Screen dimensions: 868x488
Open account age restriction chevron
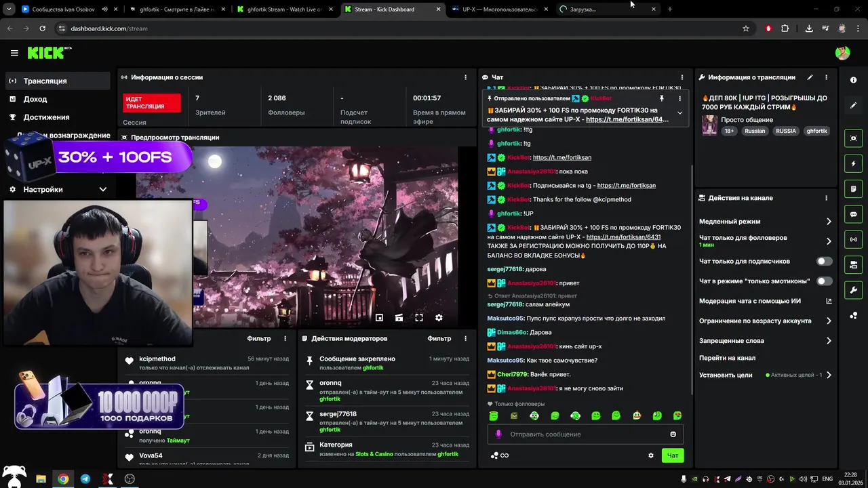point(829,321)
